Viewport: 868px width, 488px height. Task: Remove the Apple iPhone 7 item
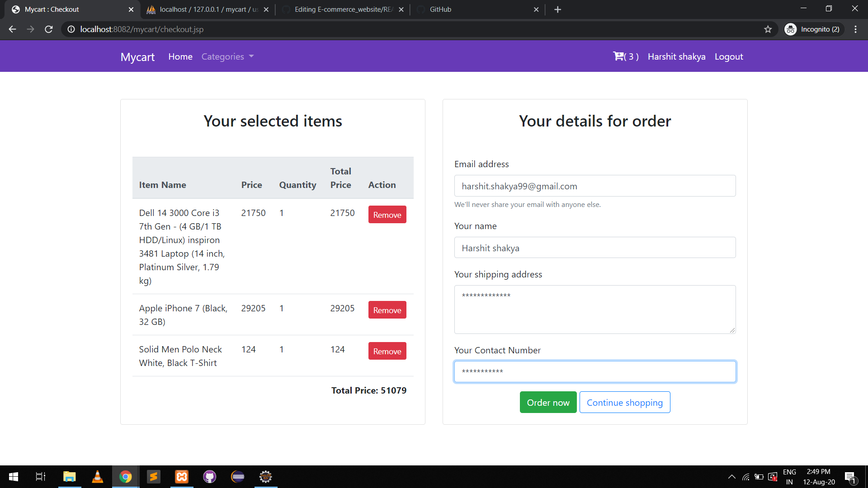pos(387,310)
